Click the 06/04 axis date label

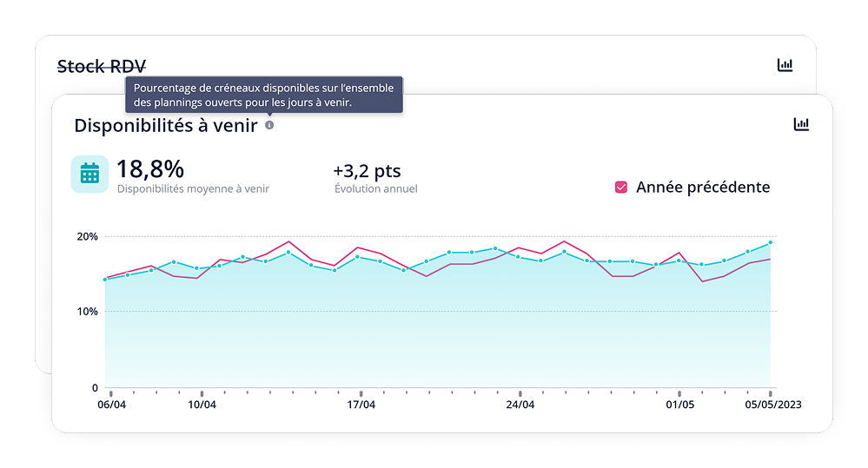(112, 405)
